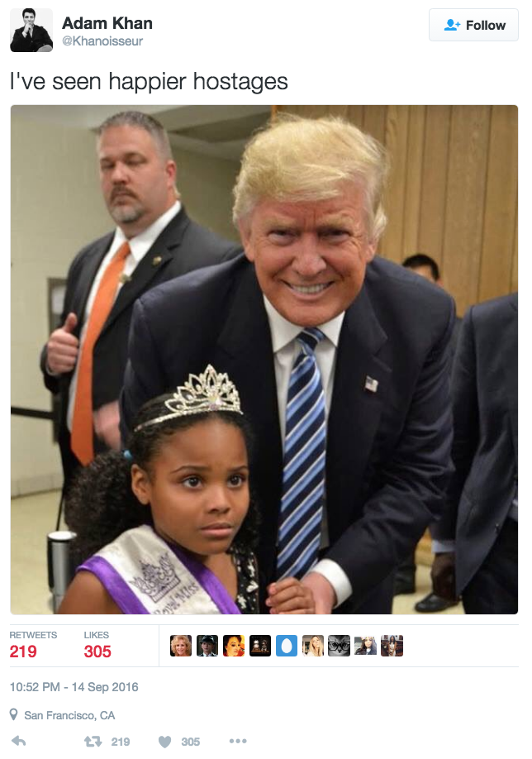This screenshot has height=759, width=532.
Task: Follow Adam Khan
Action: coord(473,25)
